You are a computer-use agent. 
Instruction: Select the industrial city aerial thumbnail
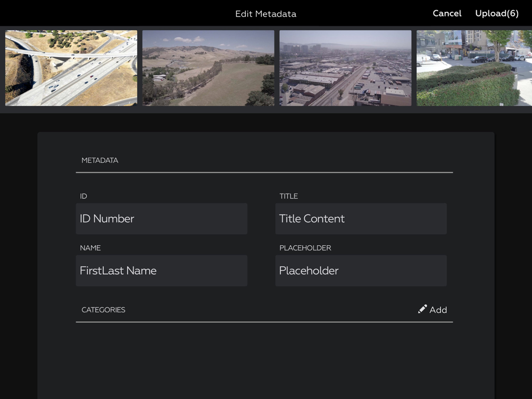tap(345, 68)
